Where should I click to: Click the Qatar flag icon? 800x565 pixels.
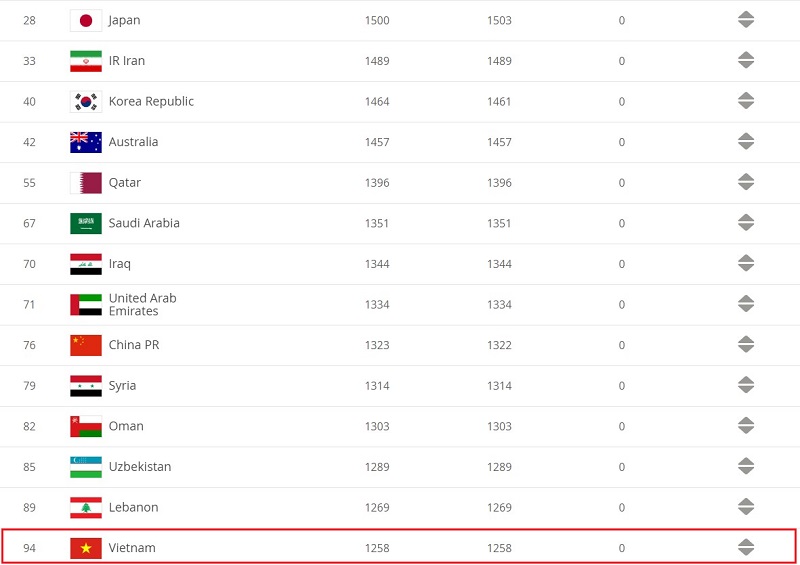pyautogui.click(x=86, y=183)
